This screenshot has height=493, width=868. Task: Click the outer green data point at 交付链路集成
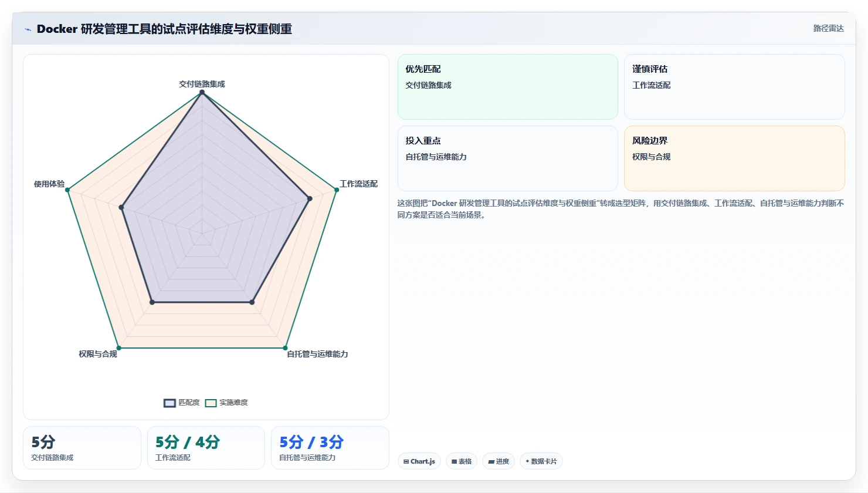coord(202,92)
